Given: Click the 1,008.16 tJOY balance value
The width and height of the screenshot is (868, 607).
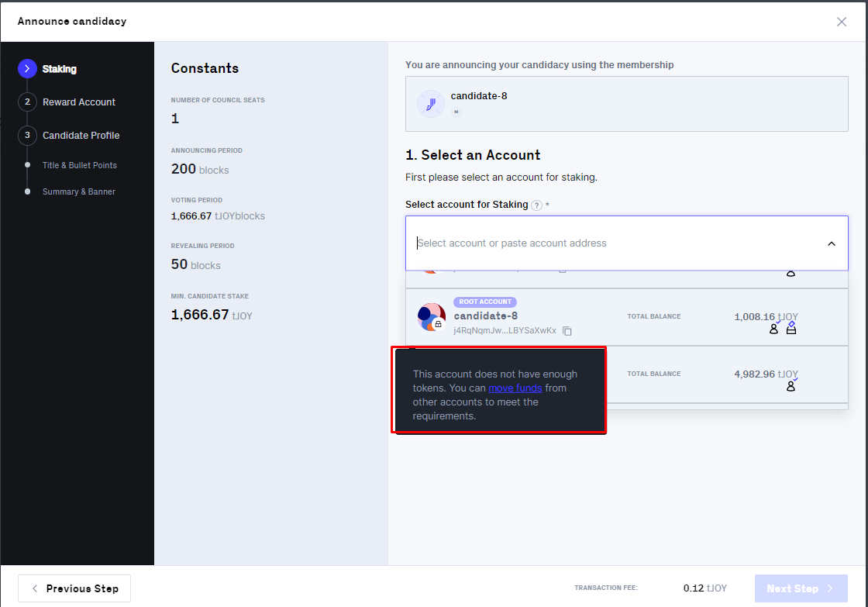Looking at the screenshot, I should [766, 316].
